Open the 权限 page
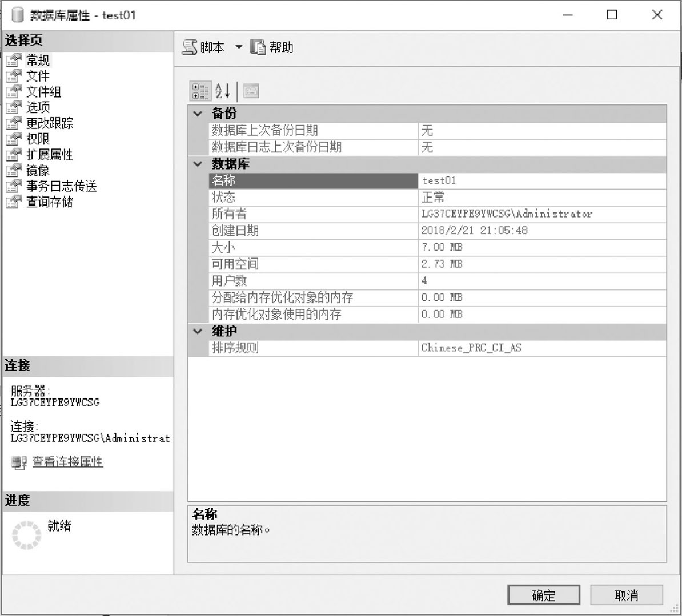 coord(38,139)
